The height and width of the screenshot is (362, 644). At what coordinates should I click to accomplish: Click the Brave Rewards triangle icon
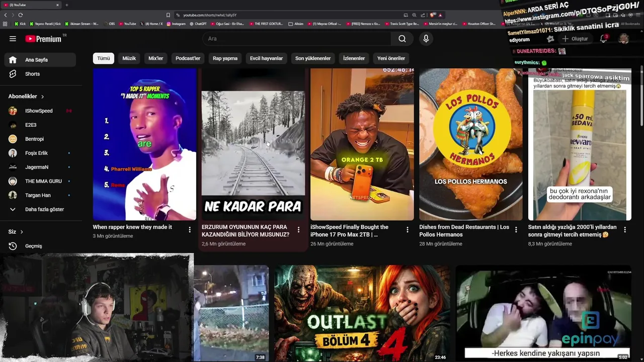[440, 15]
